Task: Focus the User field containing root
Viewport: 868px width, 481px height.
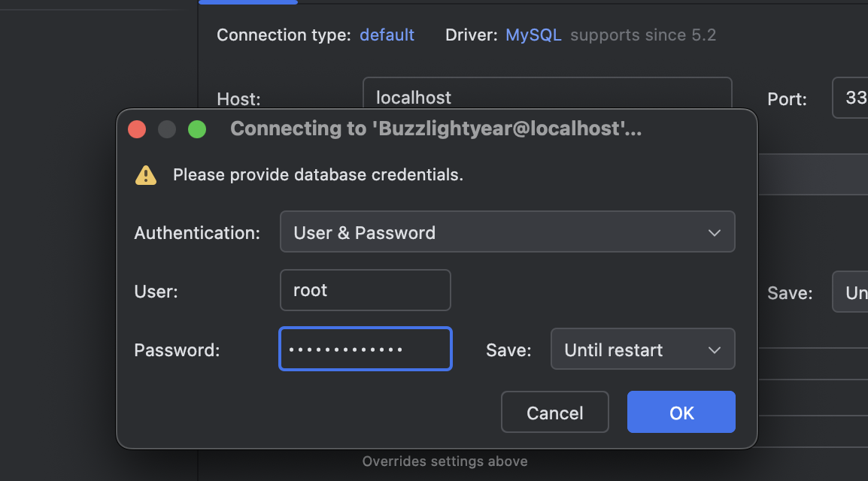Action: [366, 290]
